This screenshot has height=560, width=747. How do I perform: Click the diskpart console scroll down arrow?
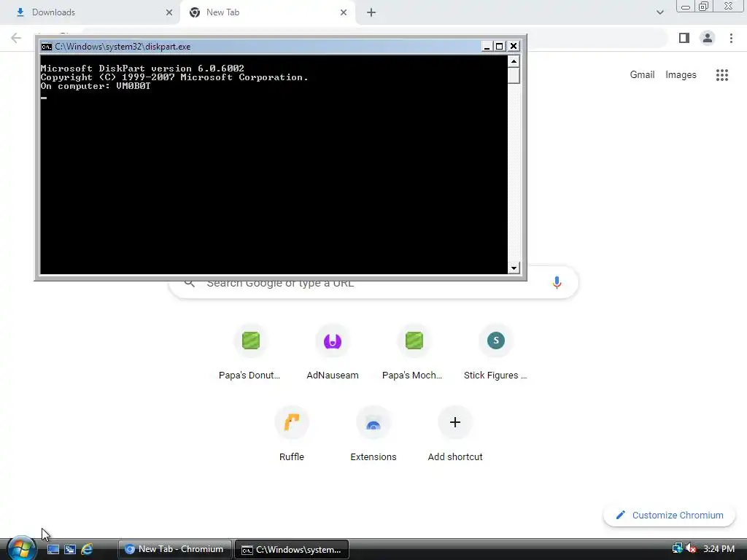[514, 268]
